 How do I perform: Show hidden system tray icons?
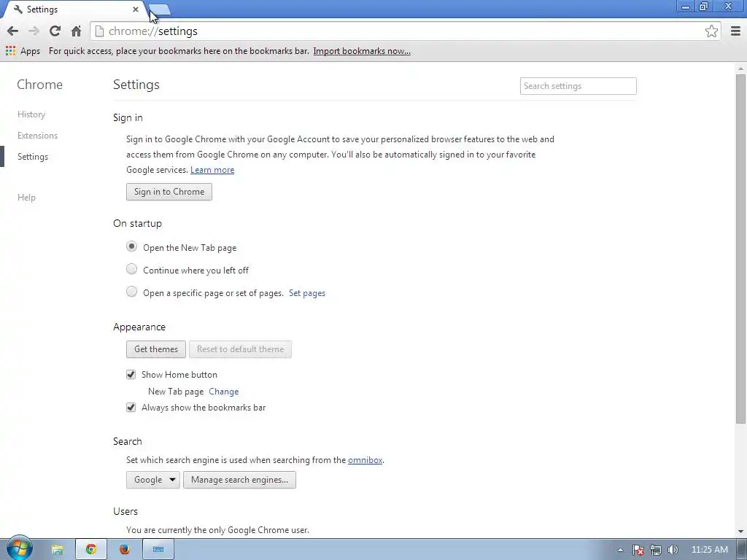coord(620,550)
